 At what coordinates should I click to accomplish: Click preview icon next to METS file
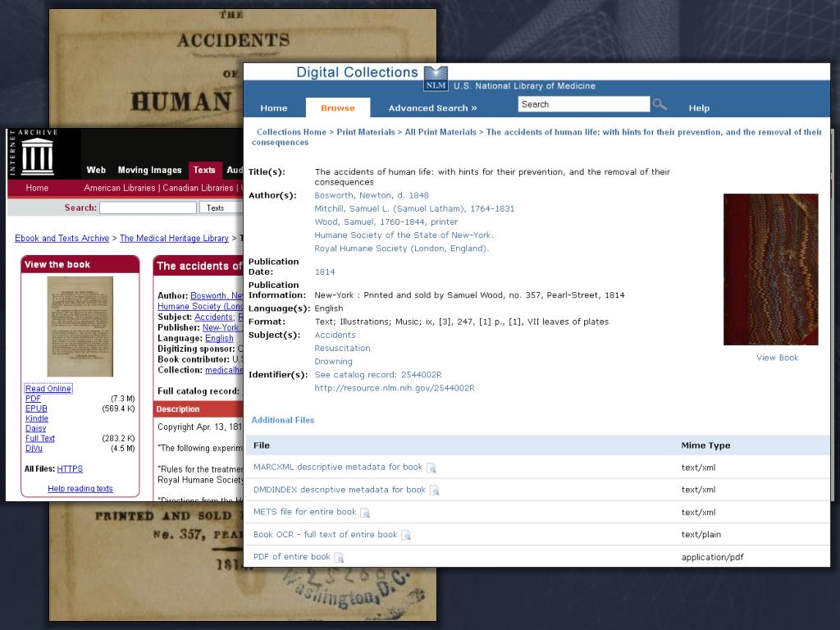pyautogui.click(x=365, y=513)
